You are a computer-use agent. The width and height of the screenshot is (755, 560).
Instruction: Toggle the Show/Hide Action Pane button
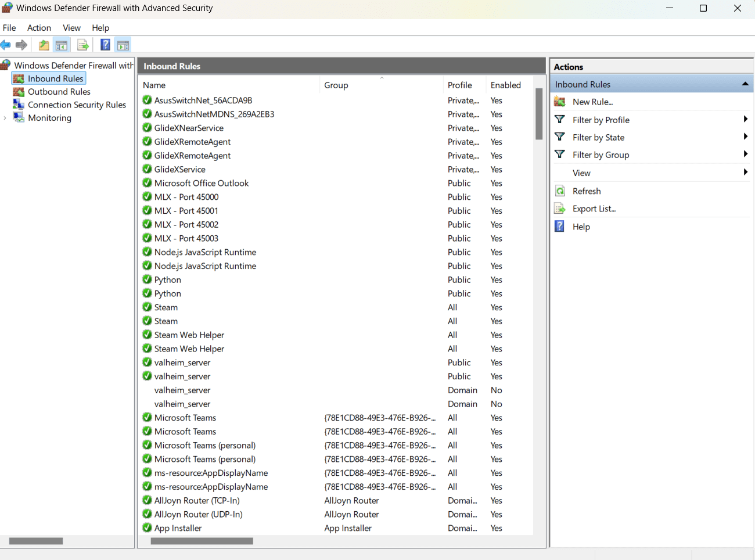[123, 45]
